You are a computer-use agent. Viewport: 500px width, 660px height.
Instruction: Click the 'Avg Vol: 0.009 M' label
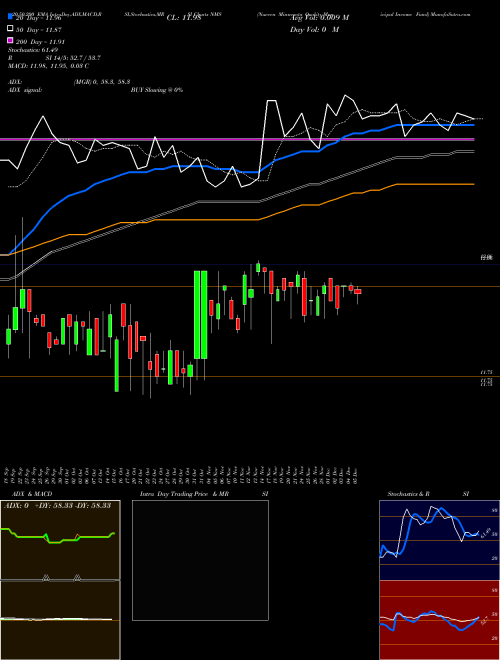(x=319, y=18)
